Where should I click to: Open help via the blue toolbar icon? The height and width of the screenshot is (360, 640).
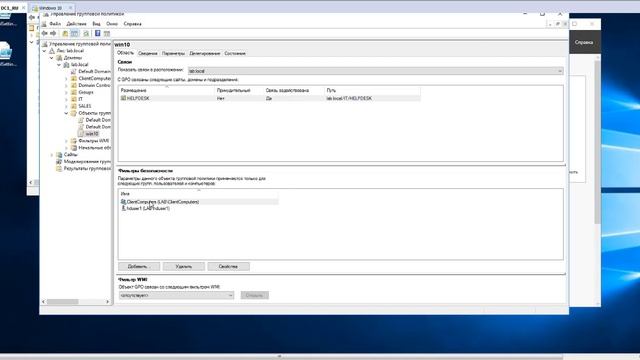(x=98, y=33)
